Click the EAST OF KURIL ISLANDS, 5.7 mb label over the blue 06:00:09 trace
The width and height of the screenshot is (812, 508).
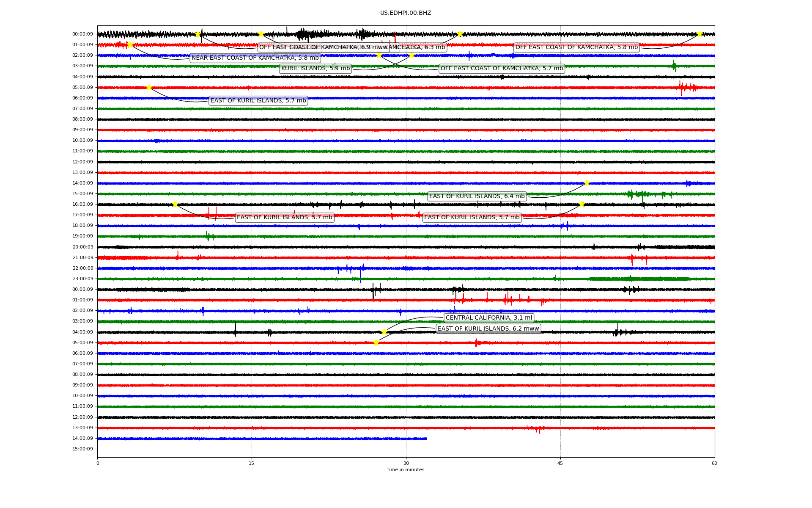[x=258, y=101]
